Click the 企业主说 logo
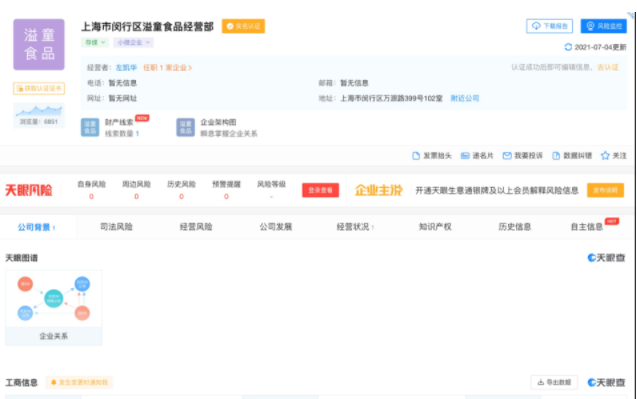This screenshot has height=399, width=637. pyautogui.click(x=379, y=190)
